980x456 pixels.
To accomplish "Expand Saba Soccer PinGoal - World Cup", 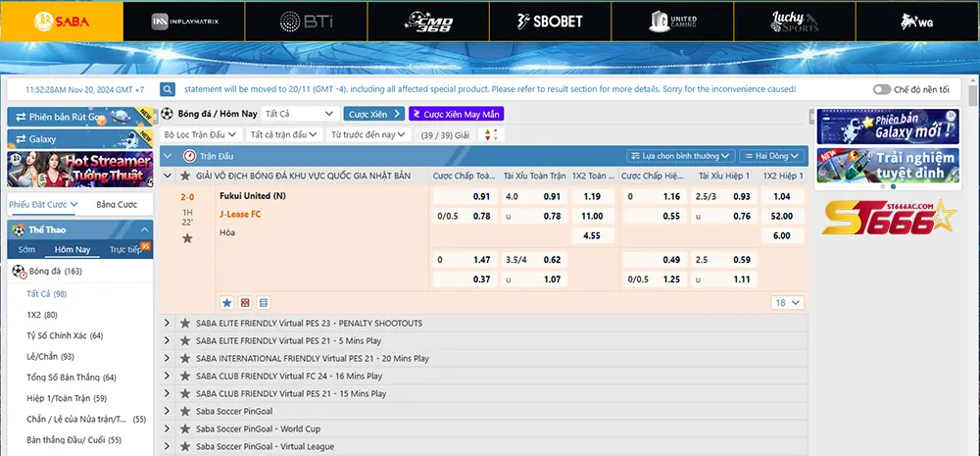I will 167,429.
